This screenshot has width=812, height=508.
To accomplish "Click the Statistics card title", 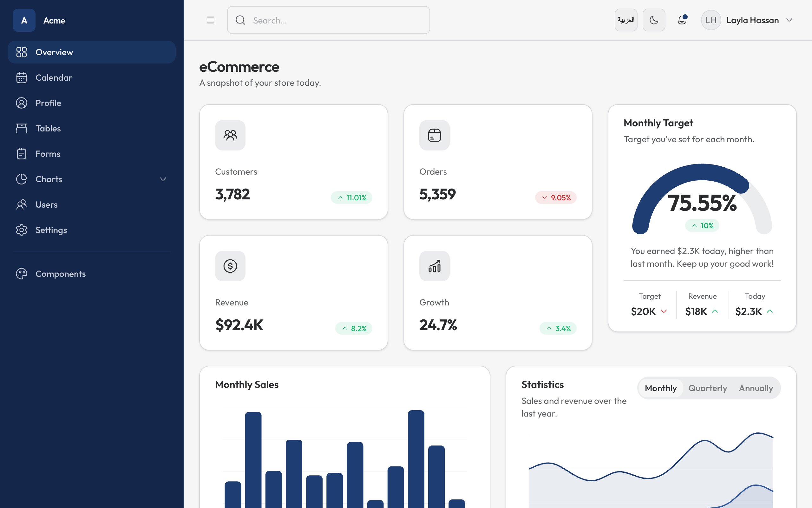I will (x=543, y=384).
